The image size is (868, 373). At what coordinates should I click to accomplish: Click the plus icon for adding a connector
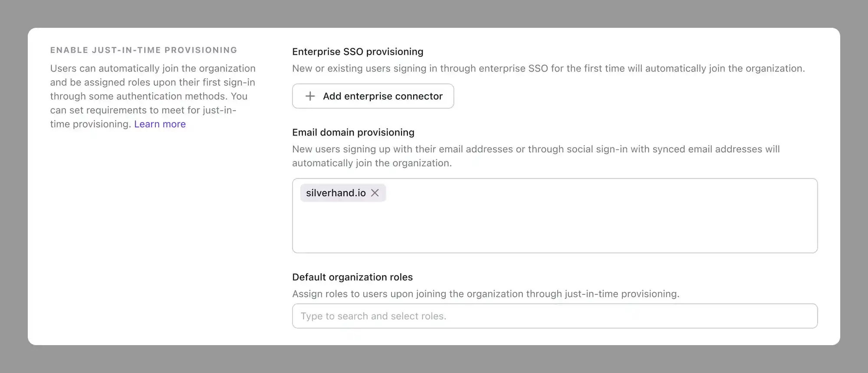pos(310,96)
